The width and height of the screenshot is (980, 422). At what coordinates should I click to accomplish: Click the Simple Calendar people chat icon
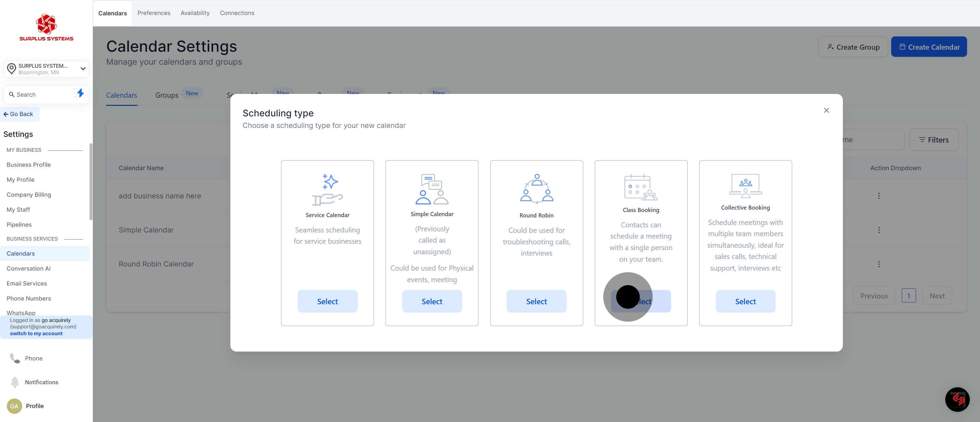point(432,189)
